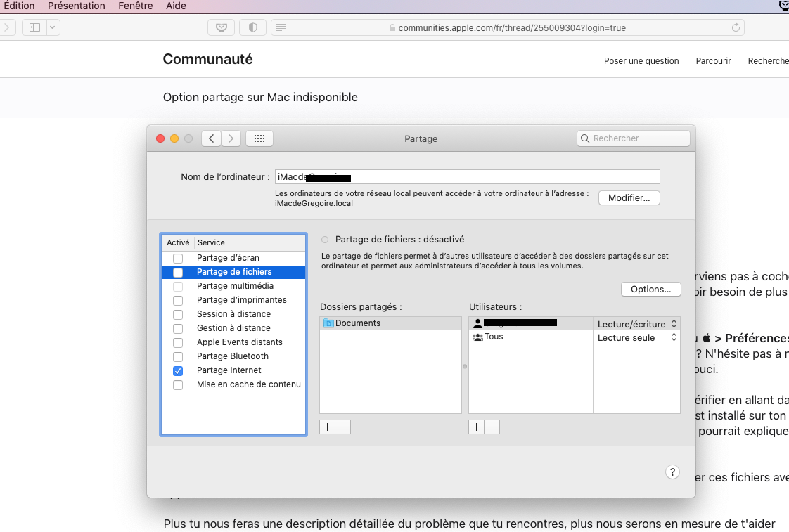Go back in the Partage preferences window
This screenshot has height=532, width=789.
pyautogui.click(x=212, y=138)
